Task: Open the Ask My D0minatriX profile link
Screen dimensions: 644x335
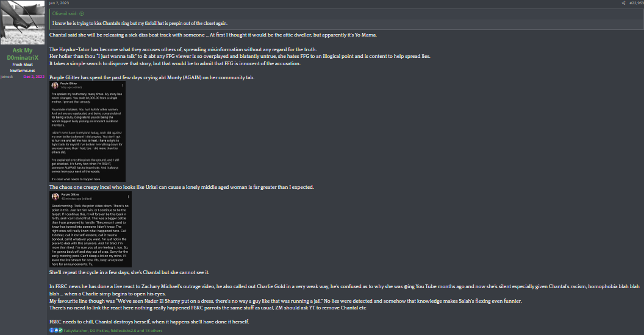Action: pyautogui.click(x=23, y=53)
